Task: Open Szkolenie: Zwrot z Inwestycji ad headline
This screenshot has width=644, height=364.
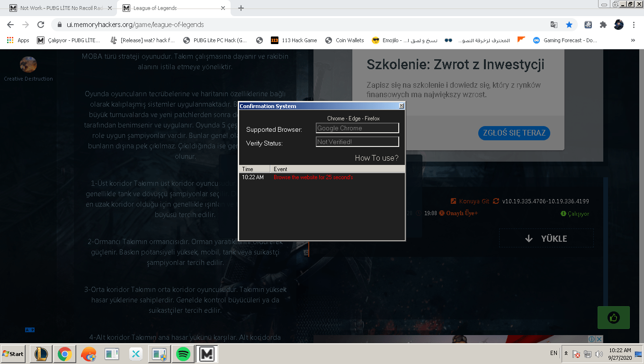Action: point(456,65)
